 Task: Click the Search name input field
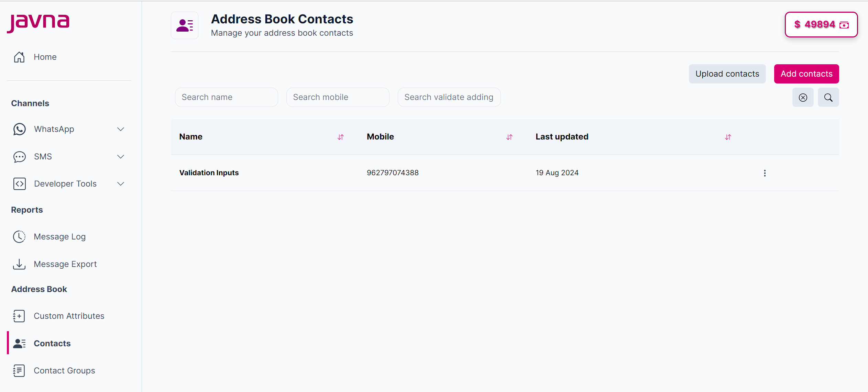[226, 97]
